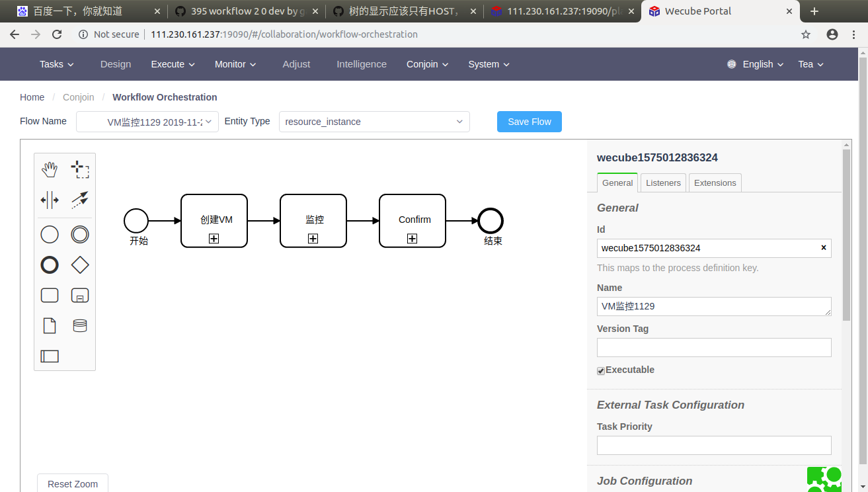868x492 pixels.
Task: Activate the global connect tool
Action: 80,199
